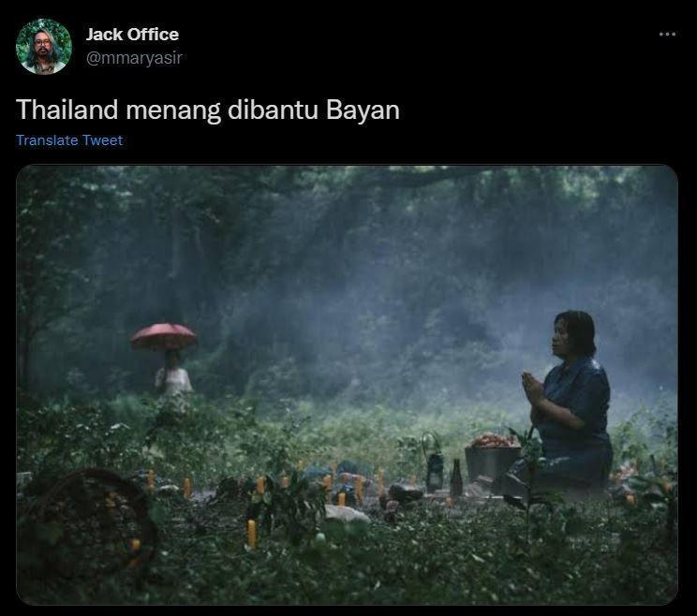Click the lone yellow candle in the foreground

pyautogui.click(x=252, y=534)
